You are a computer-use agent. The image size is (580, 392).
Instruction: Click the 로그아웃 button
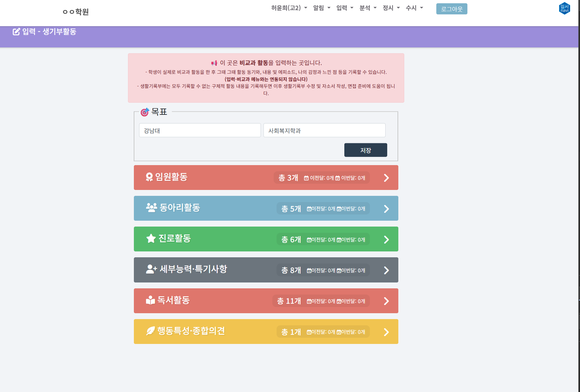tap(451, 9)
